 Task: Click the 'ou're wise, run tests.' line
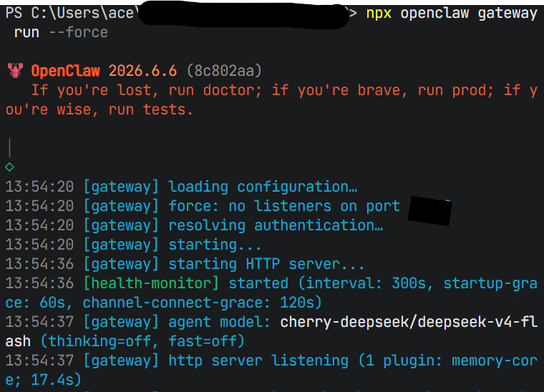(99, 110)
